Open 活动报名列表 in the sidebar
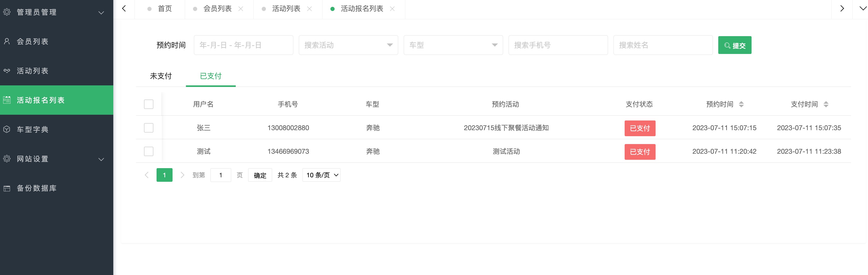The height and width of the screenshot is (275, 868). tap(57, 100)
